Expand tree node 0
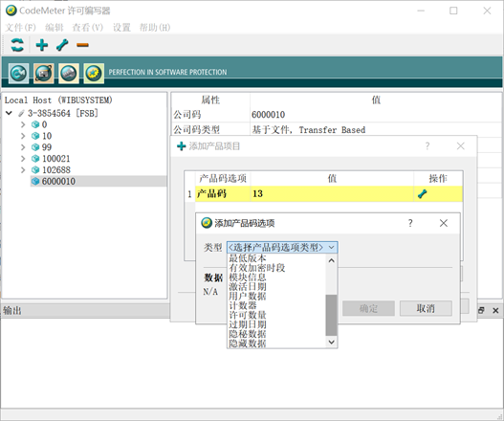This screenshot has height=421, width=504. point(23,124)
